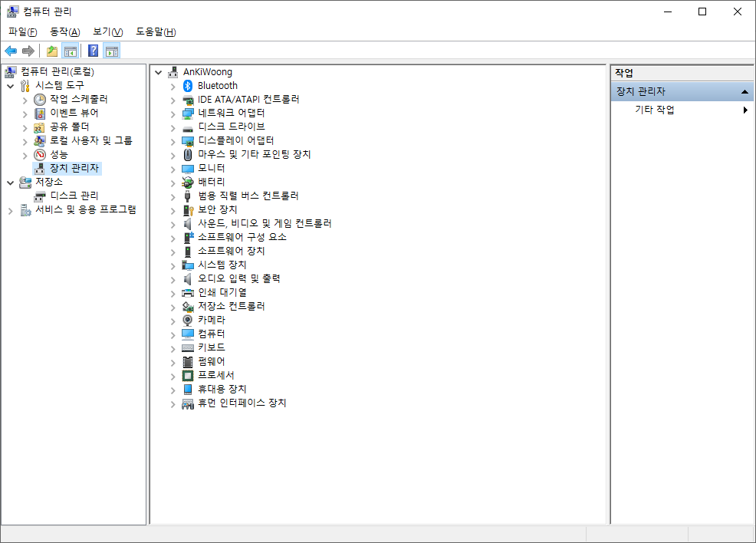Screen dimensions: 756x543
Task: Click the 배터리 icon
Action: click(188, 183)
